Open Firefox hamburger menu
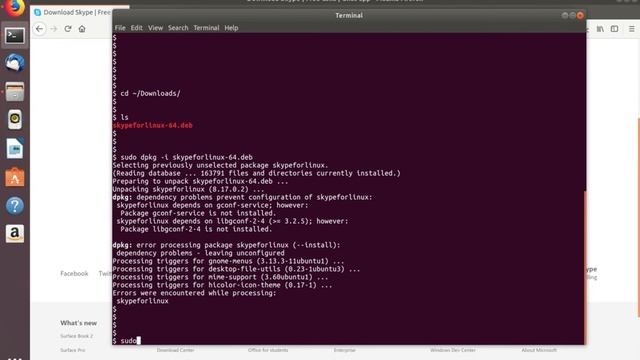 pos(631,29)
